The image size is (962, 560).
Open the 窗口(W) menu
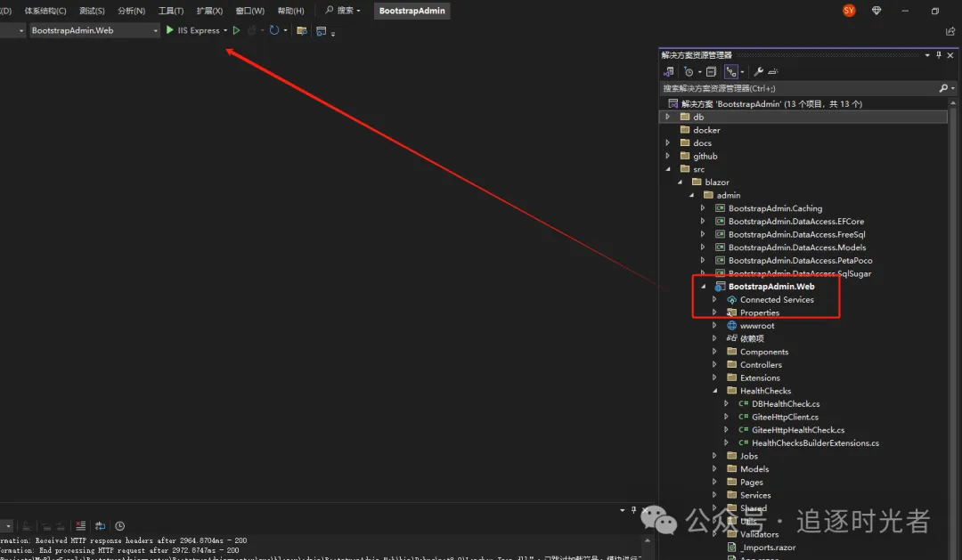249,11
